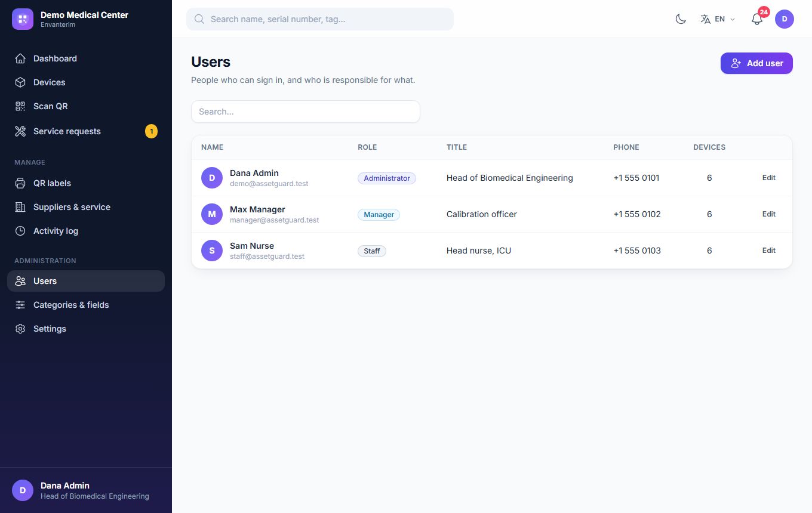The image size is (812, 513).
Task: Click the Suppliers & service building icon
Action: (x=20, y=207)
